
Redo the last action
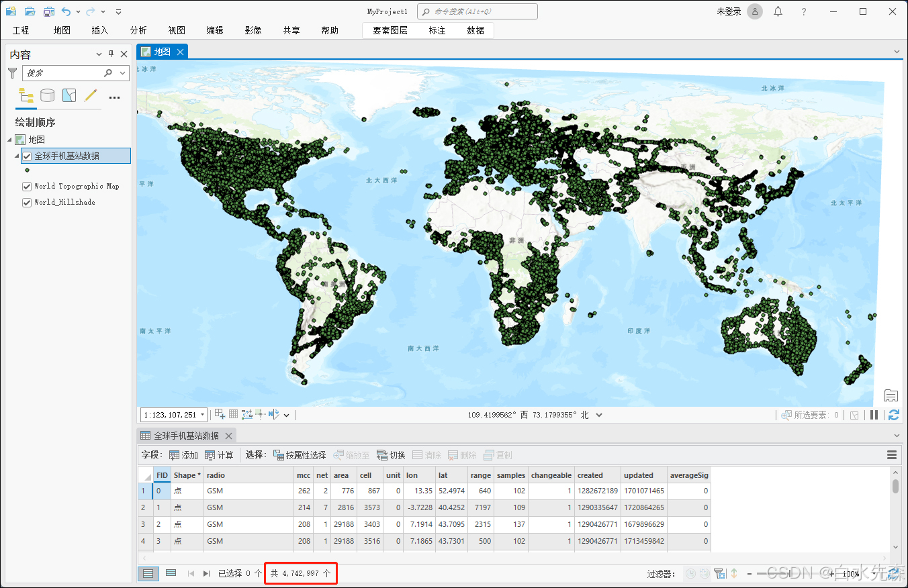tap(90, 11)
